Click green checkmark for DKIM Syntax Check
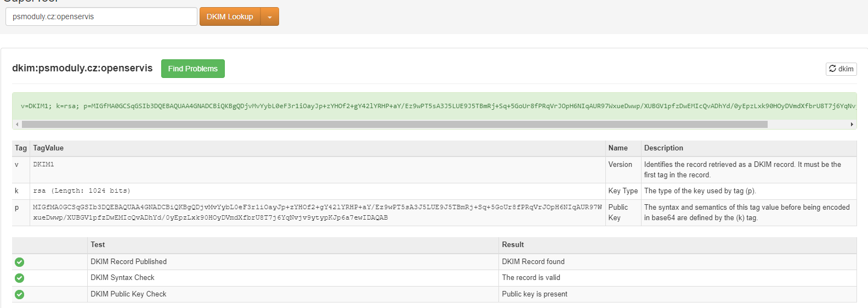Screen dimensions: 868x308 tap(19, 278)
